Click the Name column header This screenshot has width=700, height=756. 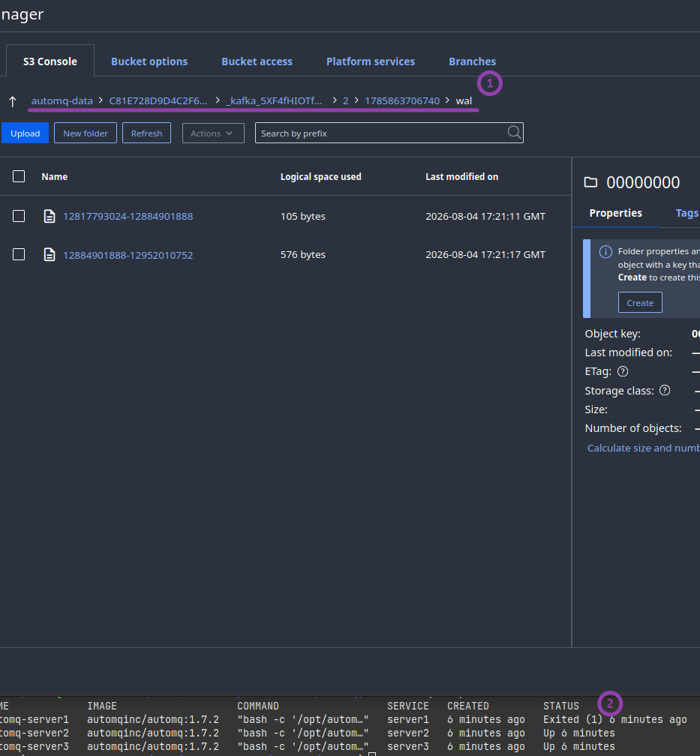[55, 176]
